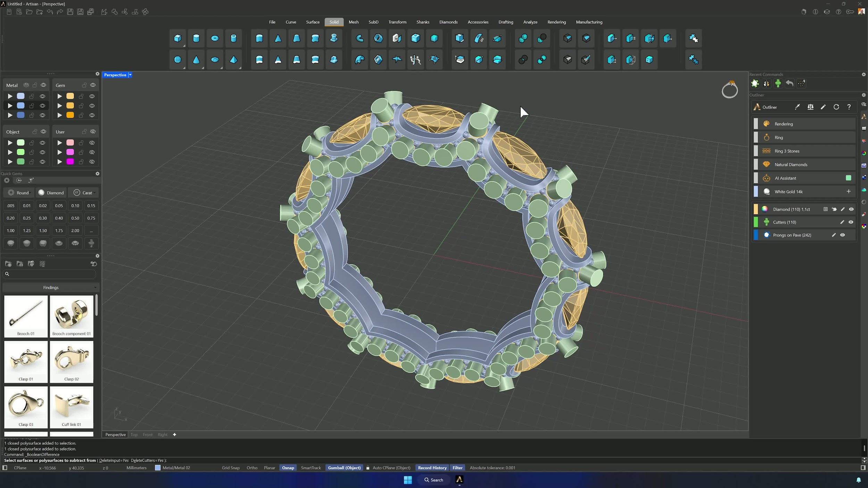Image resolution: width=868 pixels, height=488 pixels.
Task: Edit the Prongs on Pave entry
Action: point(834,235)
